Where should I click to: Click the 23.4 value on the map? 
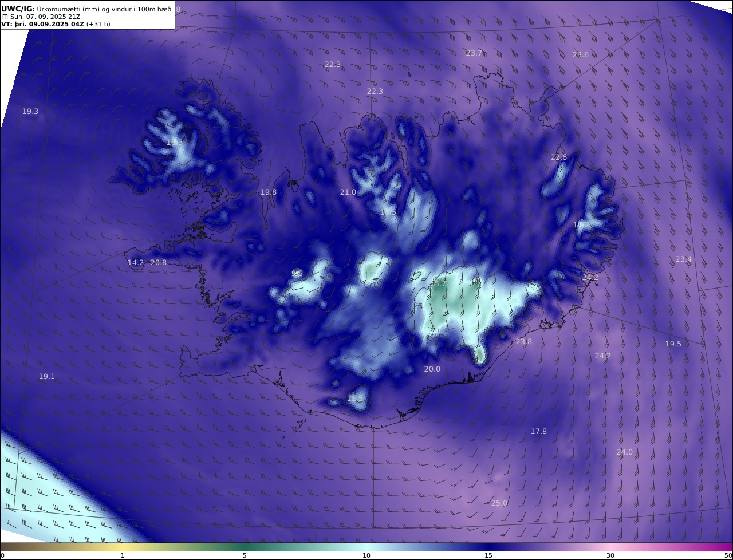(683, 259)
